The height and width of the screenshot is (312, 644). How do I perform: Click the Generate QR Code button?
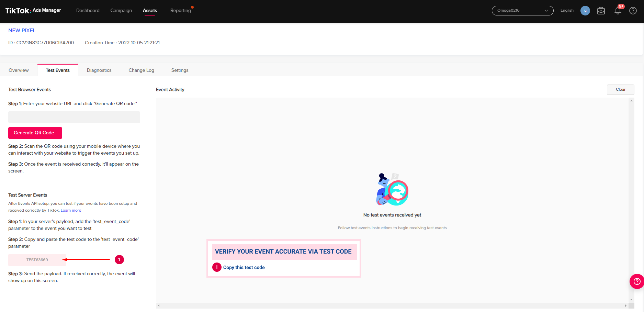point(35,133)
